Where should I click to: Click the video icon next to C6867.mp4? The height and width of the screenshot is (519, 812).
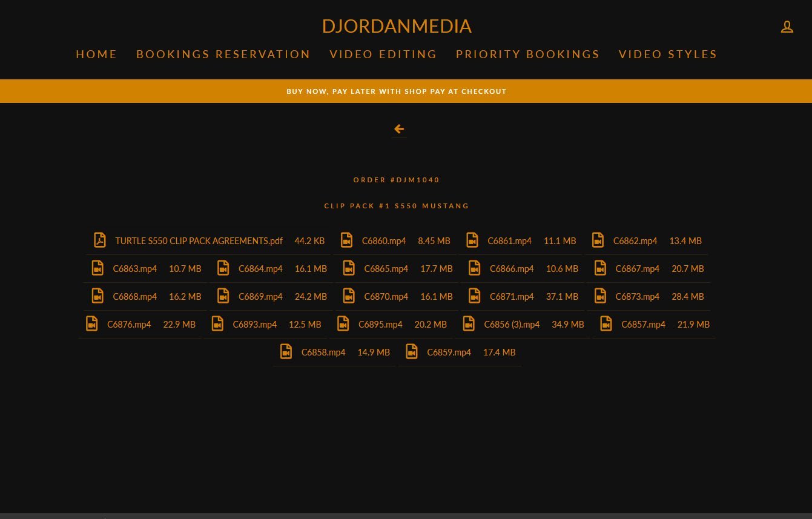(x=600, y=268)
